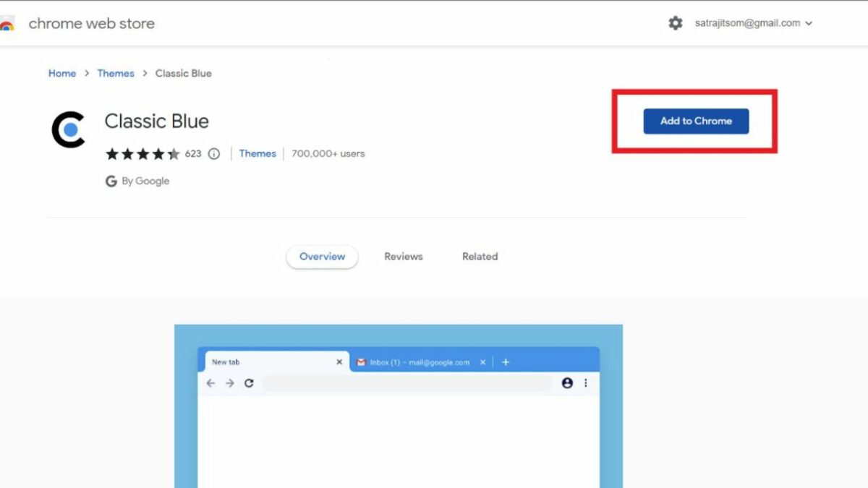The height and width of the screenshot is (488, 868).
Task: Click the star rating stars
Action: pos(142,153)
